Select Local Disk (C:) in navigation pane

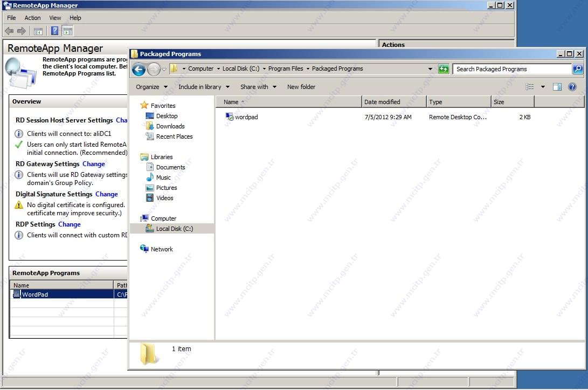[175, 229]
